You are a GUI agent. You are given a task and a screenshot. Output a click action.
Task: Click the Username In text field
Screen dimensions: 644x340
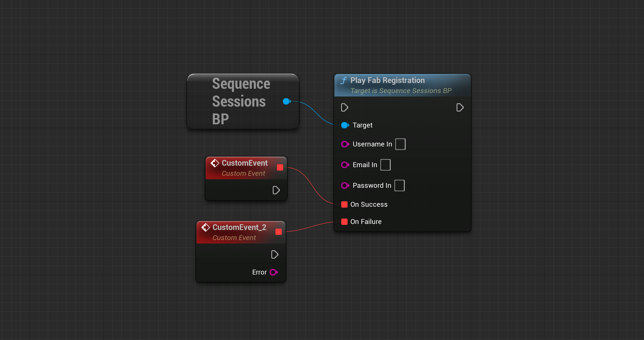[400, 144]
